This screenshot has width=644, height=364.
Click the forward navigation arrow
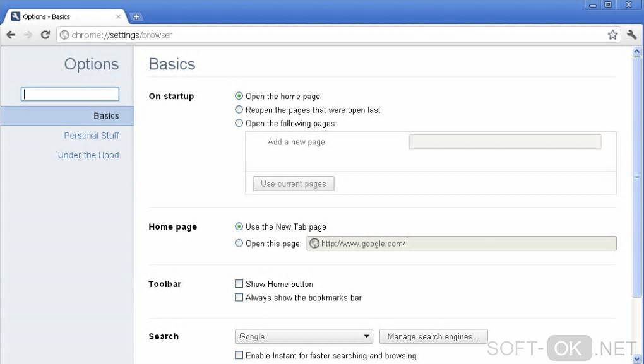coord(28,35)
